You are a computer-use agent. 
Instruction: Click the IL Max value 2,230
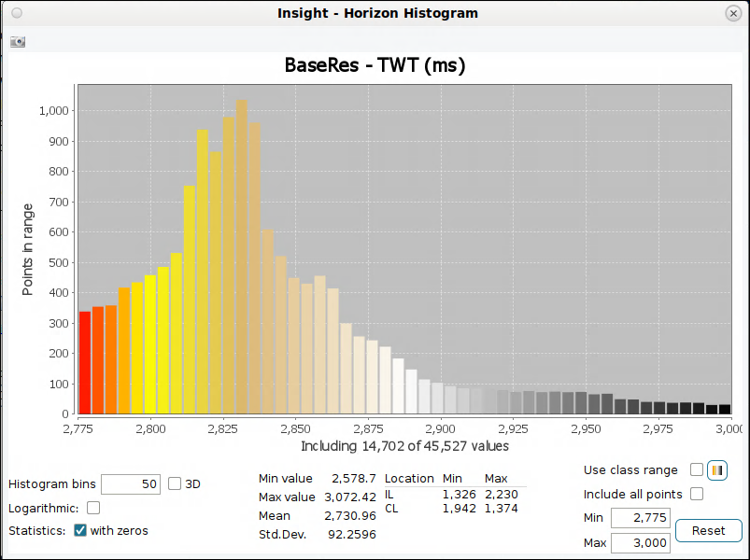tap(502, 494)
